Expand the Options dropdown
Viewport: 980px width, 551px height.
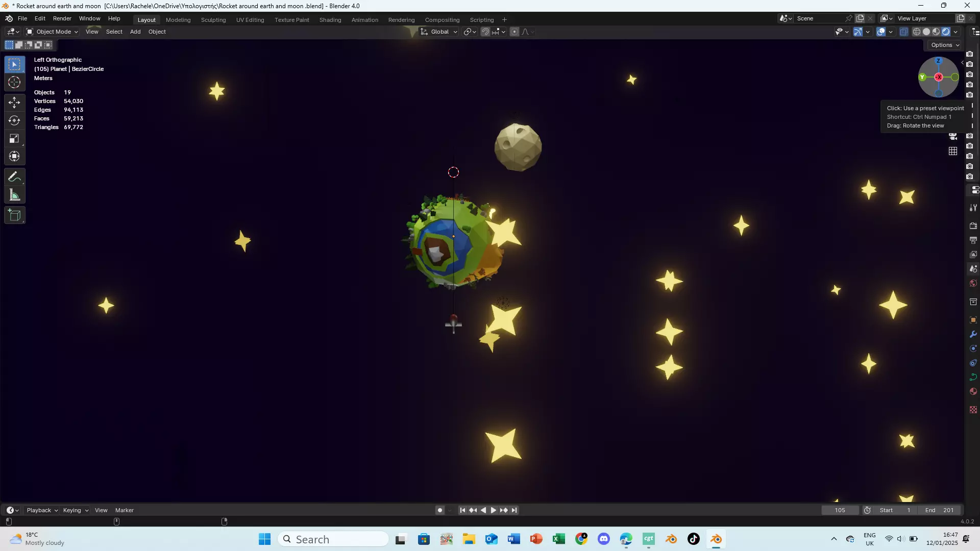pyautogui.click(x=945, y=45)
